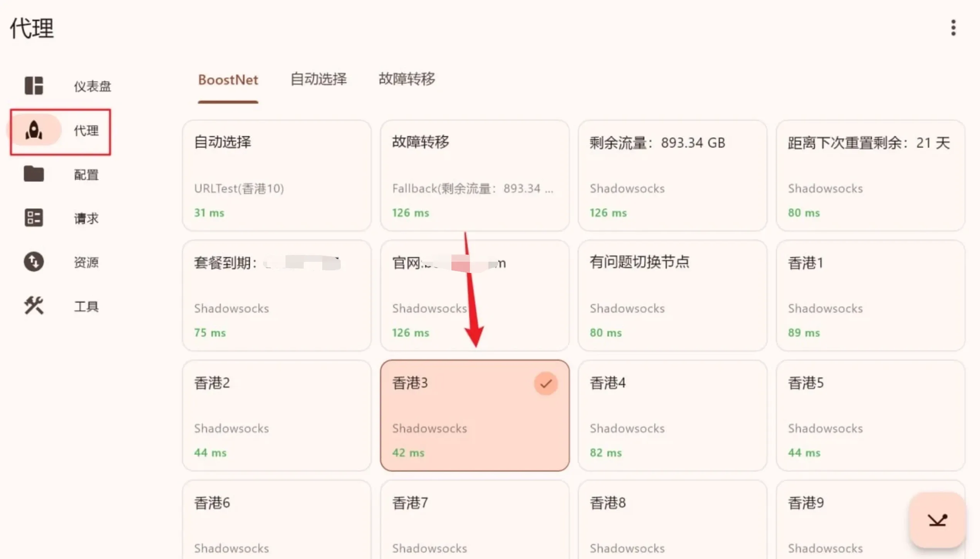Choose the 自动选择 URLTest card
The height and width of the screenshot is (559, 980).
tap(277, 175)
